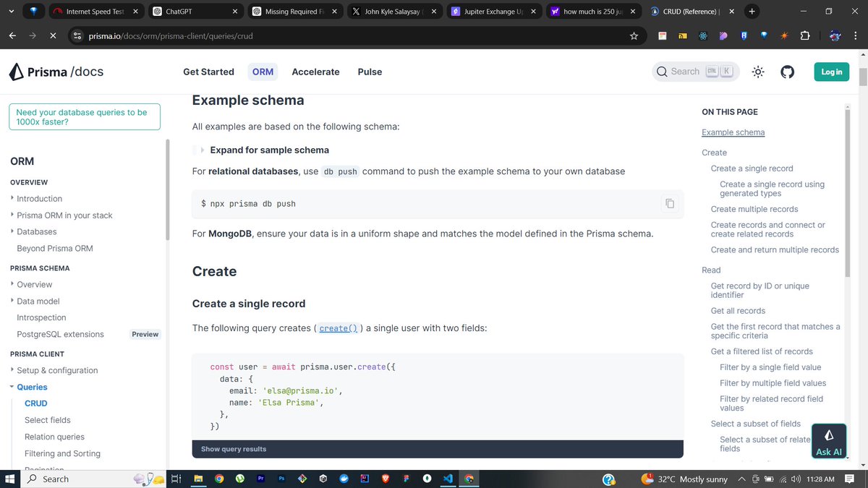Expand the Data model sidebar item
868x488 pixels.
(13, 301)
